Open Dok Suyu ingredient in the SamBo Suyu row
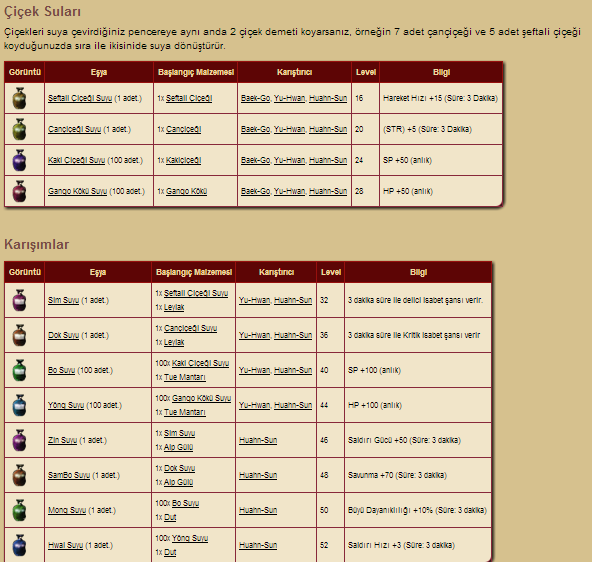 pyautogui.click(x=179, y=468)
